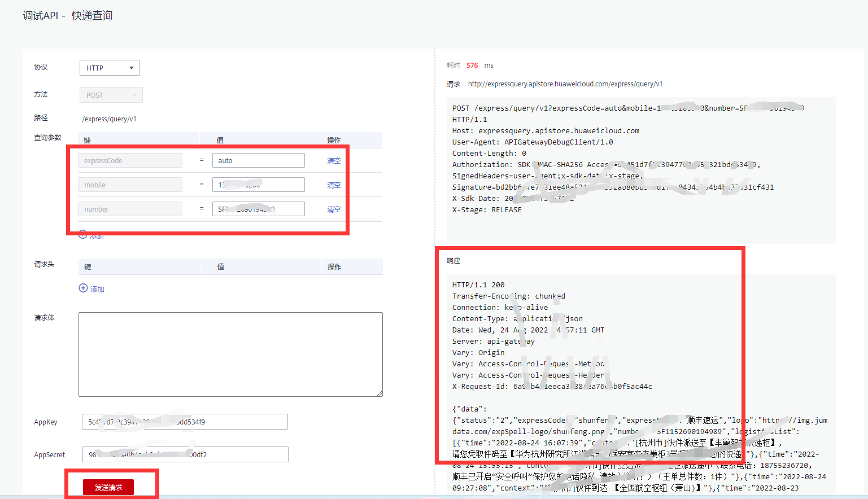
Task: Edit the AppSecret input field
Action: pyautogui.click(x=185, y=454)
